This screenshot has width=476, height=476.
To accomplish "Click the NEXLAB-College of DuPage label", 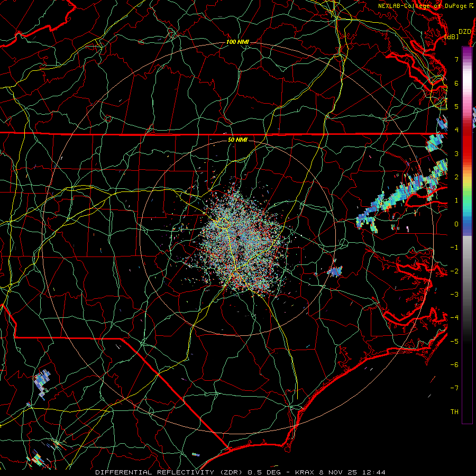I will [423, 6].
